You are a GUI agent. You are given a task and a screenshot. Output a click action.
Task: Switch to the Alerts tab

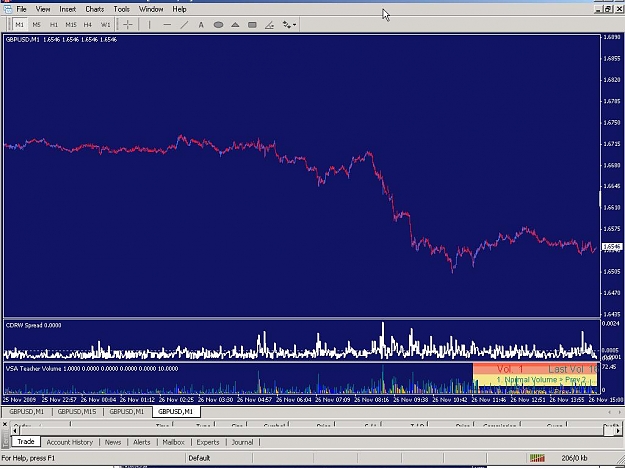142,442
